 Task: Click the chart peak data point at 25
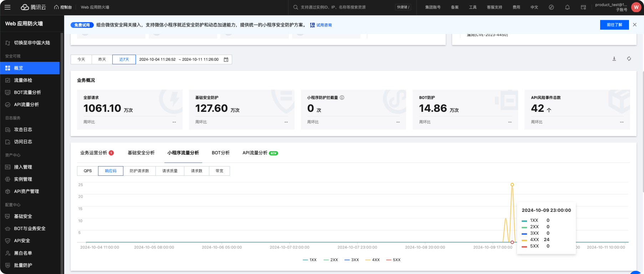tap(512, 185)
